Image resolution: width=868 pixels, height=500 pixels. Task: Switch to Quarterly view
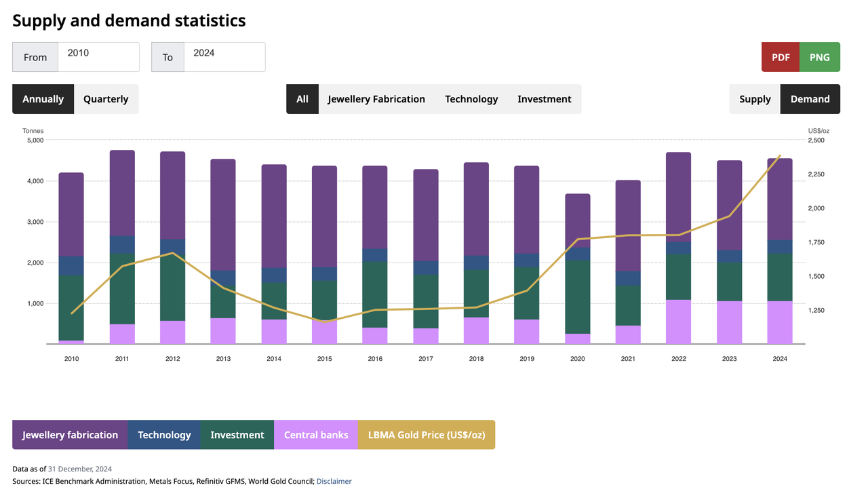tap(106, 99)
